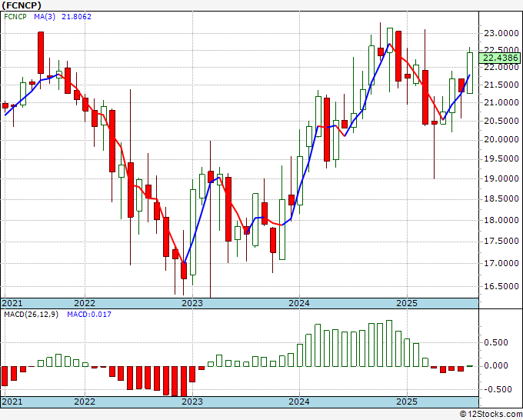
Task: Click the 20.5000 price axis label
Action: 501,121
